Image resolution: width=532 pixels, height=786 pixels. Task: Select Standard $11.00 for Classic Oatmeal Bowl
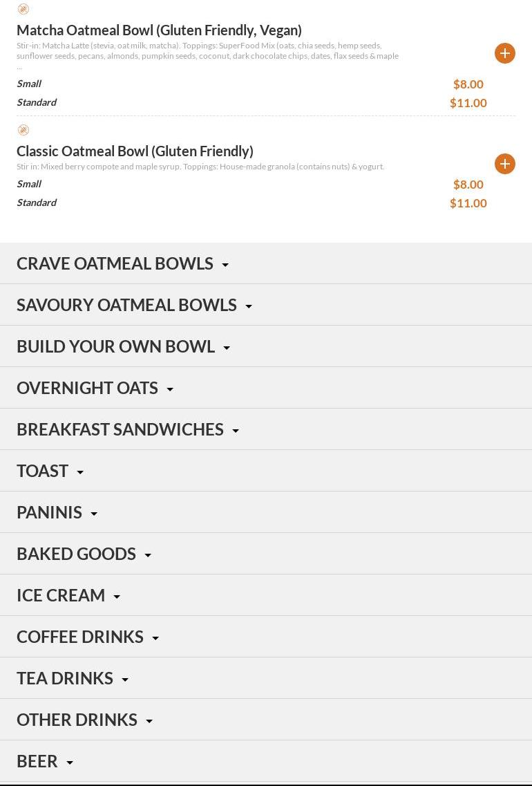point(251,203)
